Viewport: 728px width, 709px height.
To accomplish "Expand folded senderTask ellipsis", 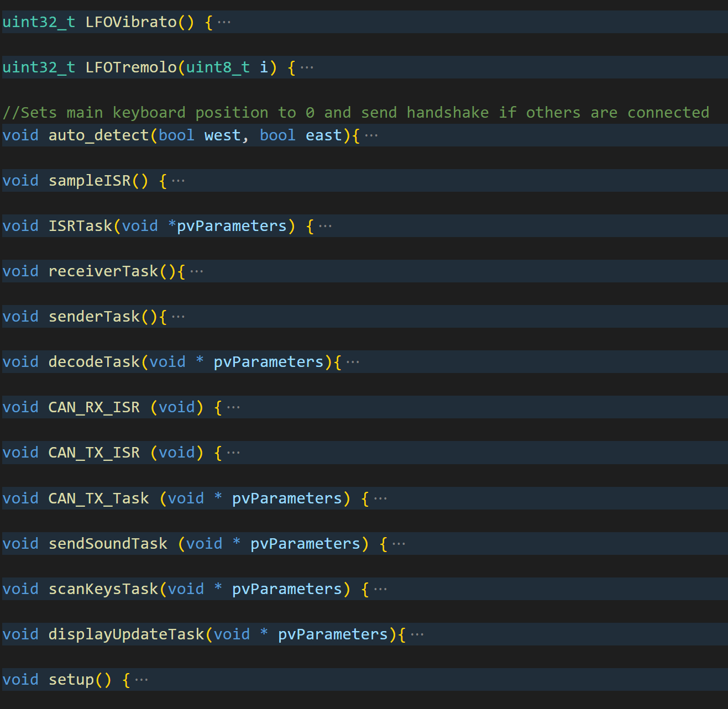I will click(178, 317).
